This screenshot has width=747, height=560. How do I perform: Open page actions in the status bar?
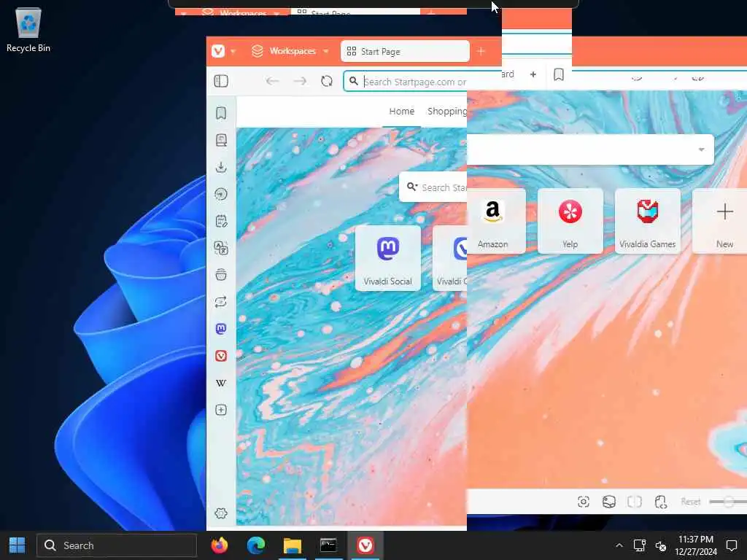coord(660,502)
